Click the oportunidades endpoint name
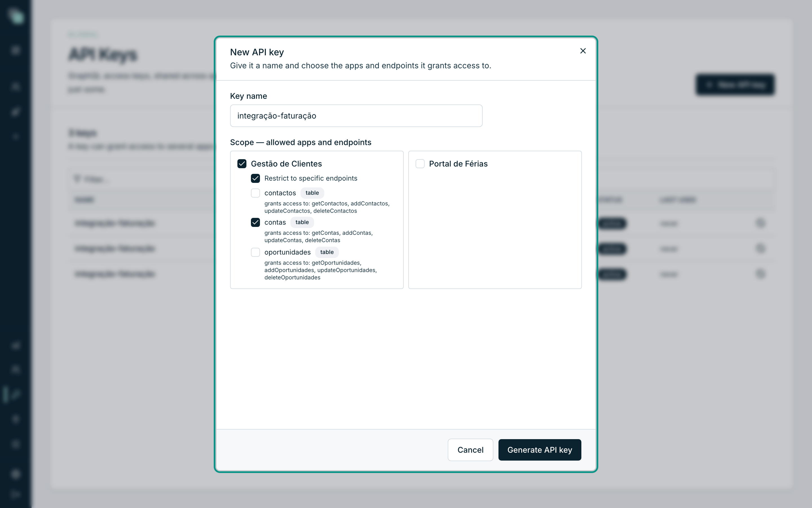812x508 pixels. tap(288, 252)
